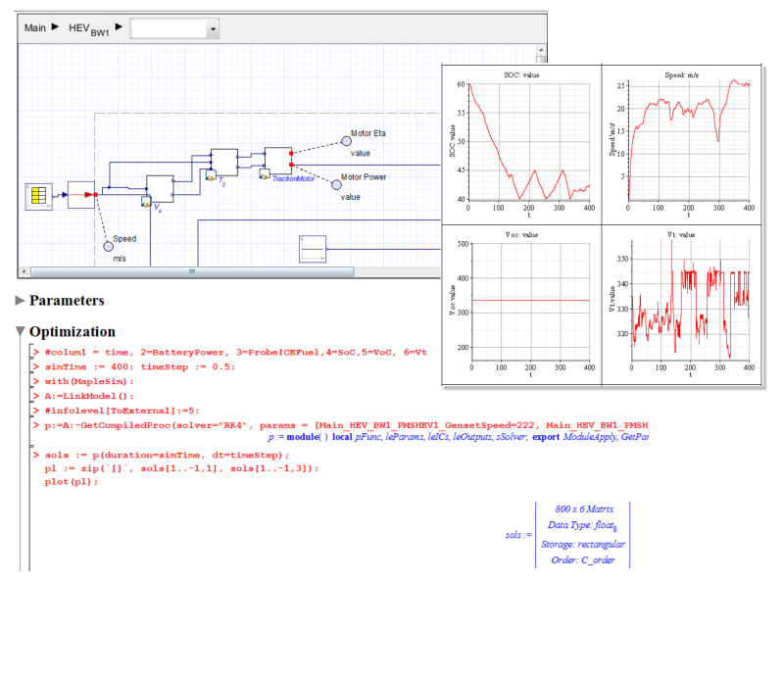Click the diagram scroll left arrow
The image size is (784, 678).
[24, 271]
